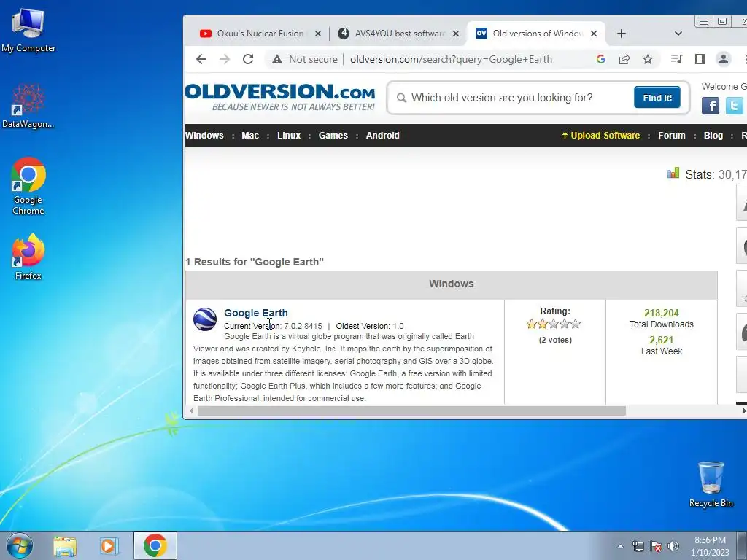
Task: Open media controls icon
Action: click(x=676, y=59)
